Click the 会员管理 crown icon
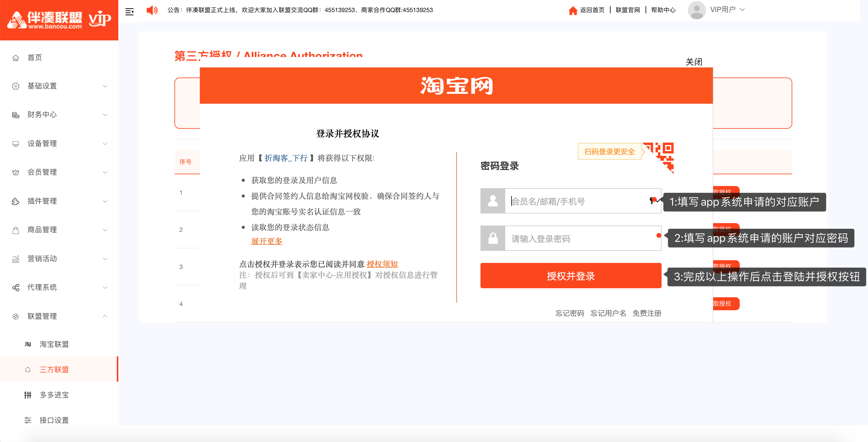This screenshot has height=442, width=868. click(15, 172)
